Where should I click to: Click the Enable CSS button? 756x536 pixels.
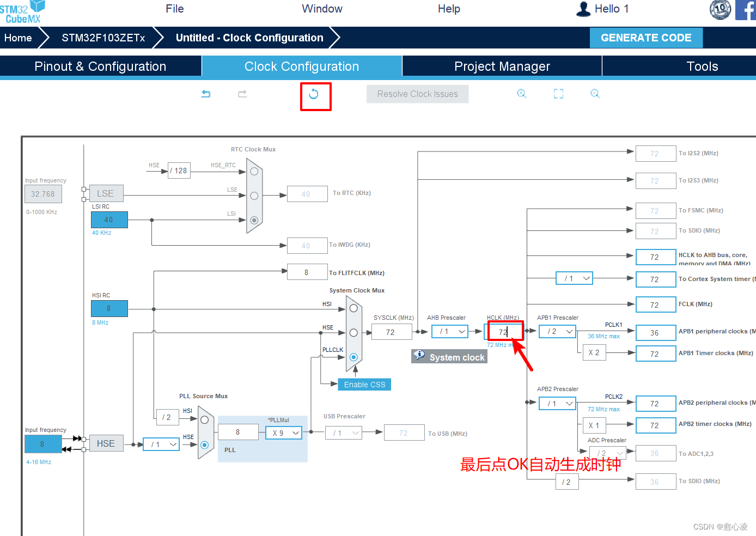coord(364,385)
